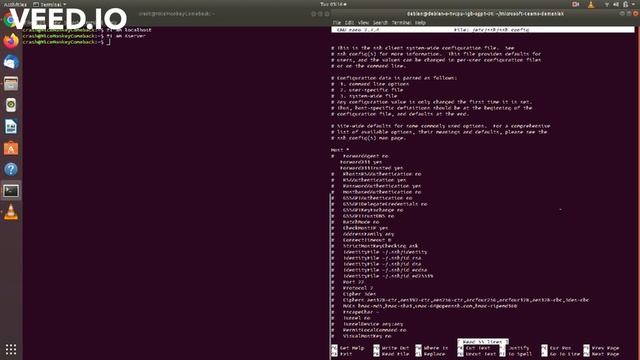
Task: Click the PasswordAuthentication yes line
Action: point(376,186)
